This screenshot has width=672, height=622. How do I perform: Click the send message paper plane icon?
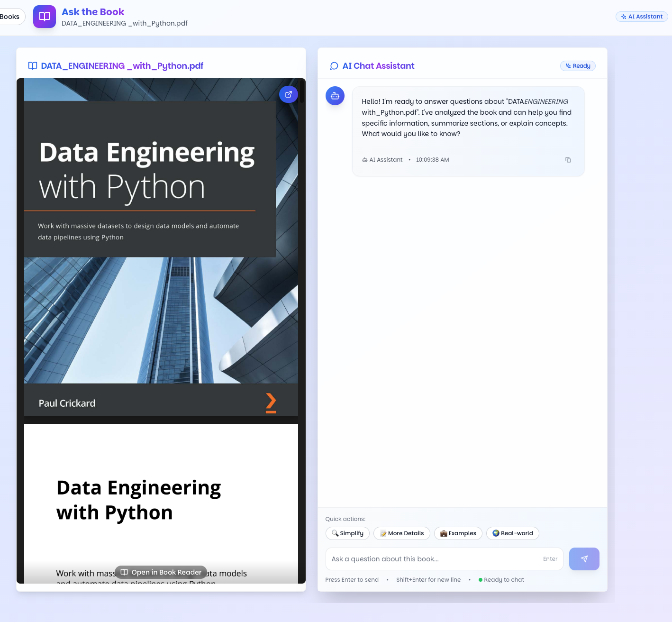pos(584,559)
